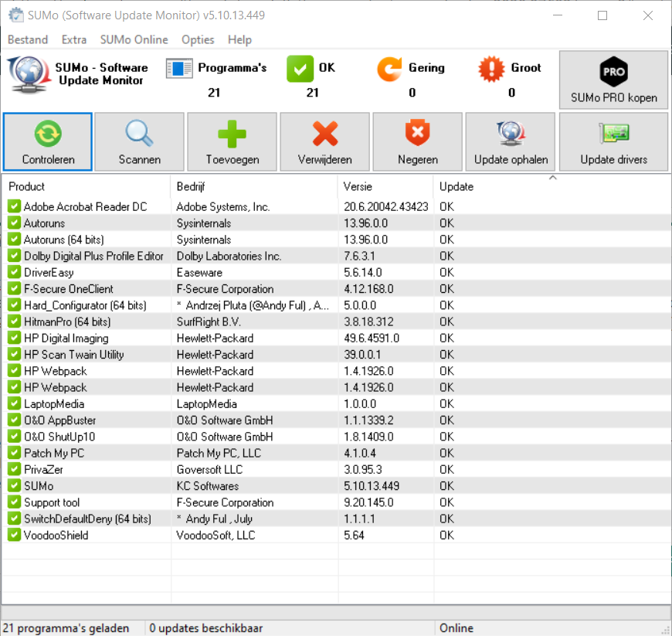Click the red Groot warning icon
Screen dimensions: 672x636
pyautogui.click(x=491, y=69)
